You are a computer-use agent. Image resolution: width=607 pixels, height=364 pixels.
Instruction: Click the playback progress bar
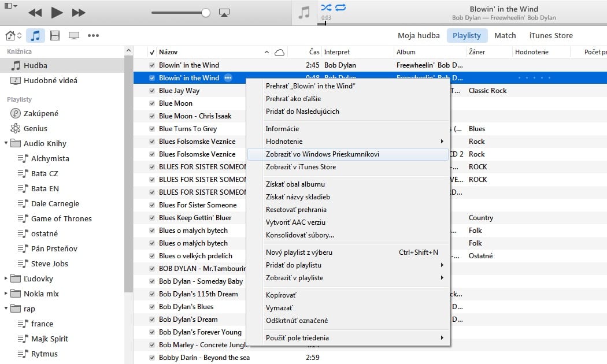[x=462, y=24]
